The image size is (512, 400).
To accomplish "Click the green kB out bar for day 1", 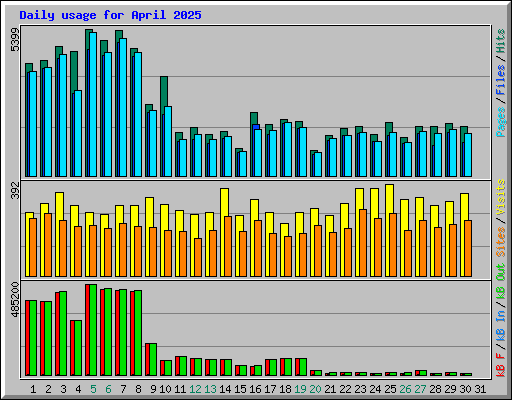I will point(33,338).
